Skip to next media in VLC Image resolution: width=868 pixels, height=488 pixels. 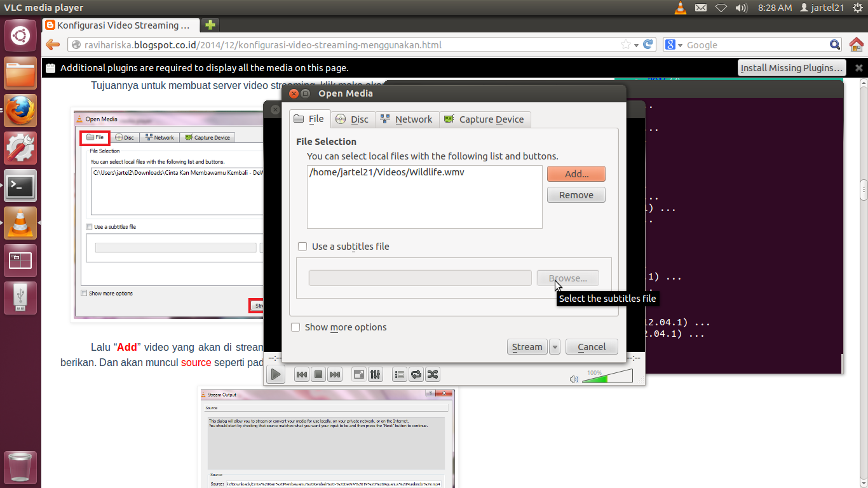coord(335,374)
